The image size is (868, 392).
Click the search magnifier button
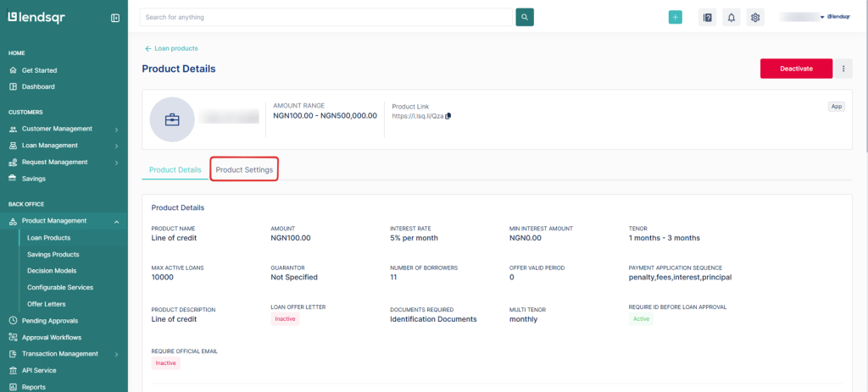coord(525,17)
